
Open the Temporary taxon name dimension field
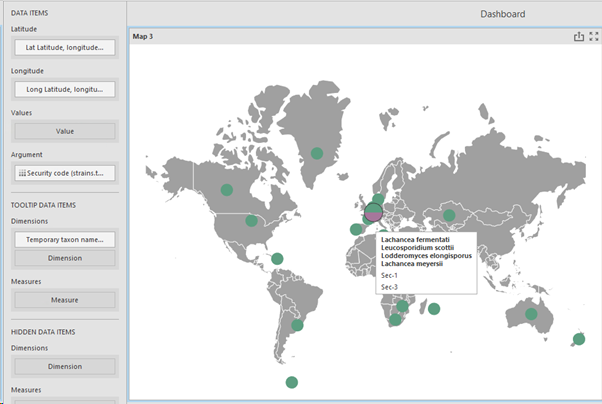click(64, 240)
